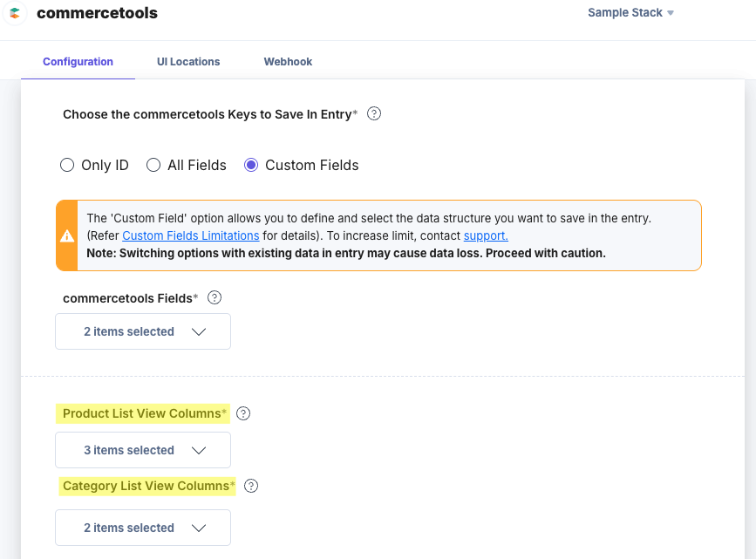
Task: Switch to the Configuration tab
Action: pyautogui.click(x=78, y=62)
